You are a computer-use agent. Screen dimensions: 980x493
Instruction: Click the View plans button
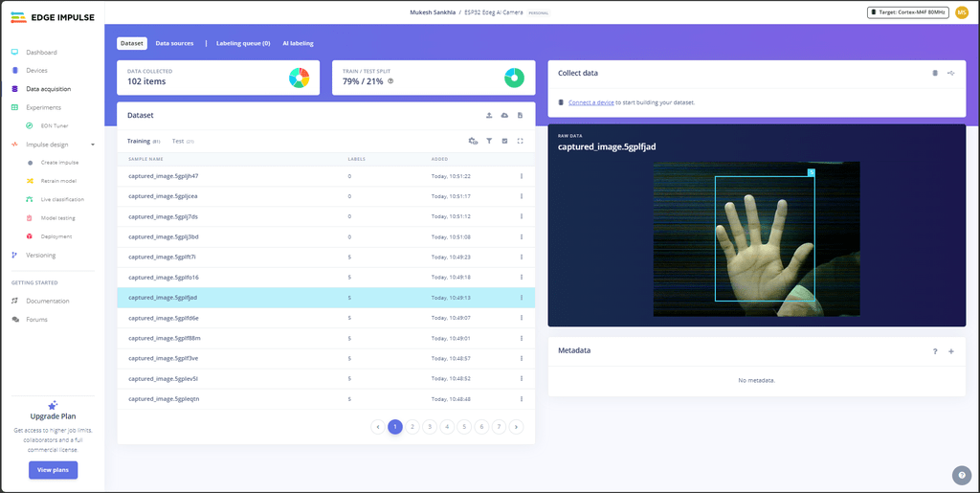point(54,470)
